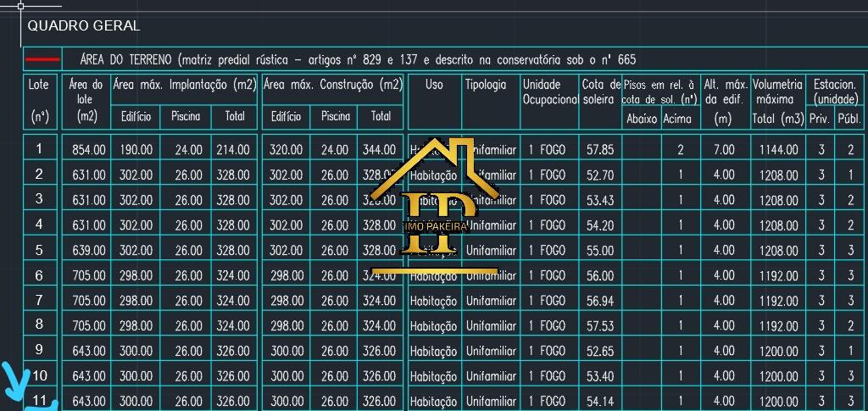Click lot number 7 in Lote column
Screen dimensions: 868x411
(x=39, y=300)
